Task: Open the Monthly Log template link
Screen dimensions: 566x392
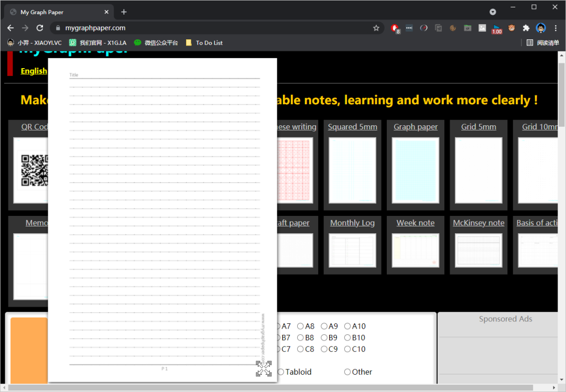Action: click(x=352, y=223)
